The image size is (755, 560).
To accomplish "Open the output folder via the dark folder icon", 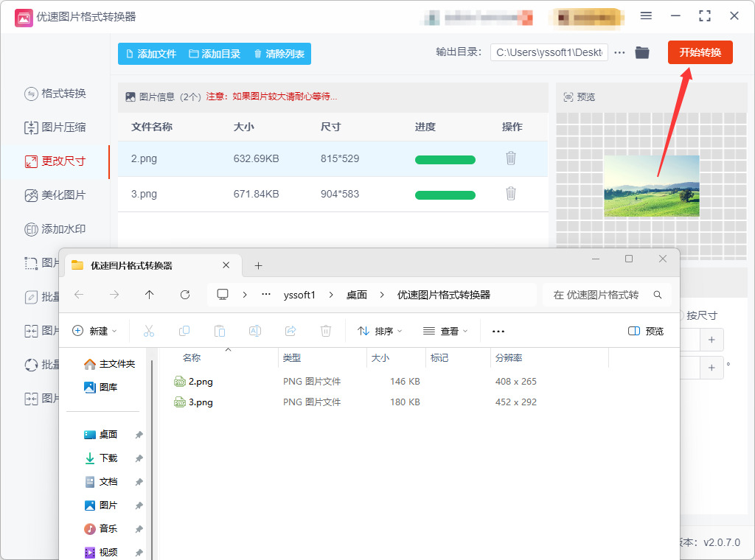I will pos(642,52).
